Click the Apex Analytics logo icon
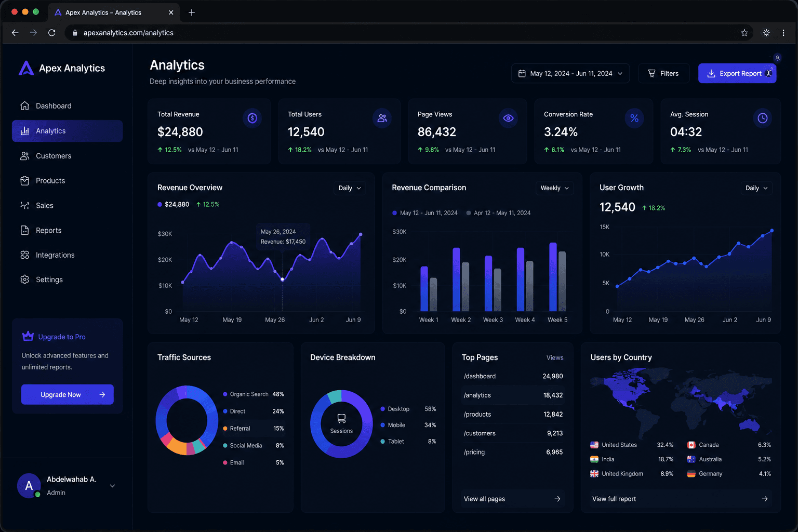The image size is (798, 532). click(x=26, y=68)
